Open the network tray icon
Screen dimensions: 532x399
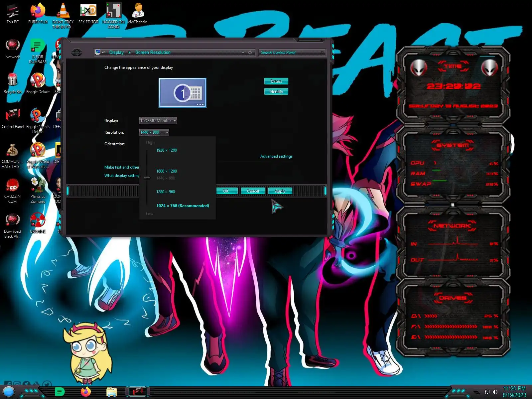pyautogui.click(x=487, y=392)
